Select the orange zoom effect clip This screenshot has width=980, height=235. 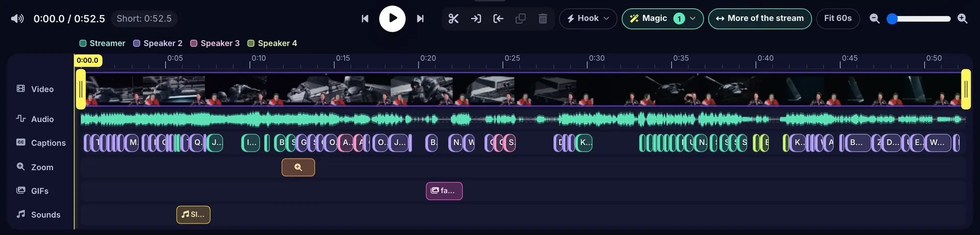298,167
